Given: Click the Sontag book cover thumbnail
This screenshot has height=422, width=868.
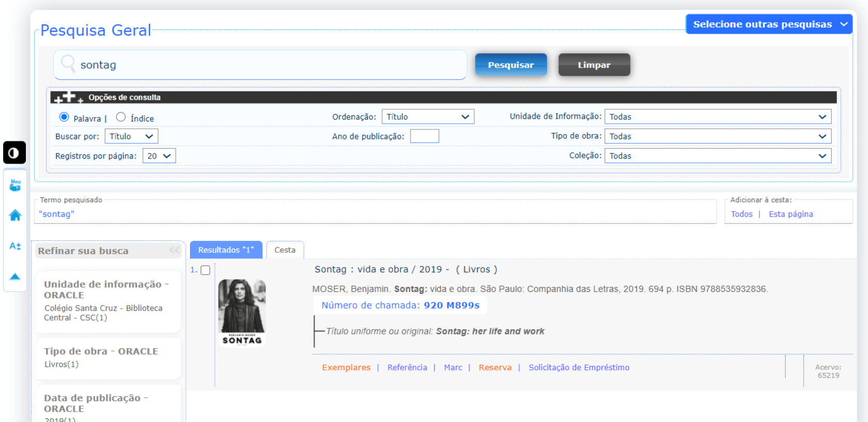Looking at the screenshot, I should point(242,312).
